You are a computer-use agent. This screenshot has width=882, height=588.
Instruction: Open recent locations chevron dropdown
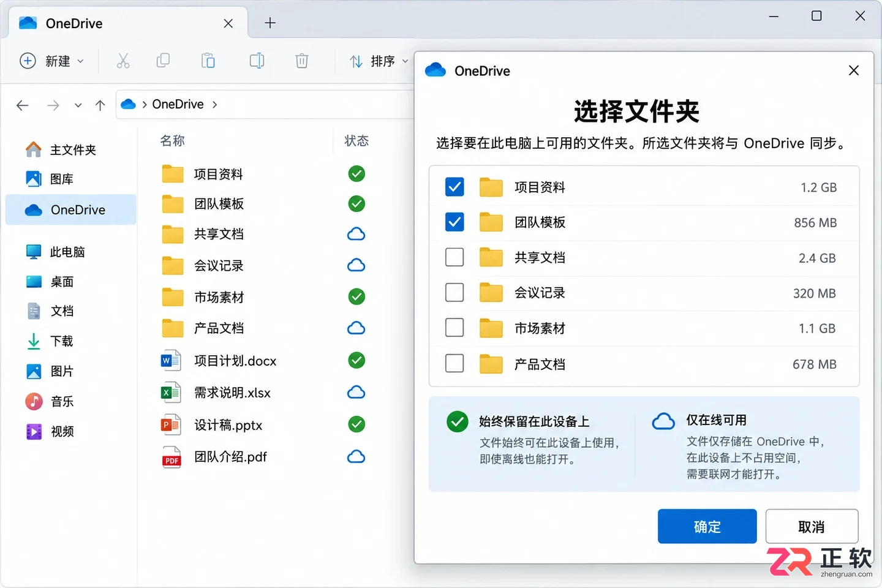(x=78, y=105)
